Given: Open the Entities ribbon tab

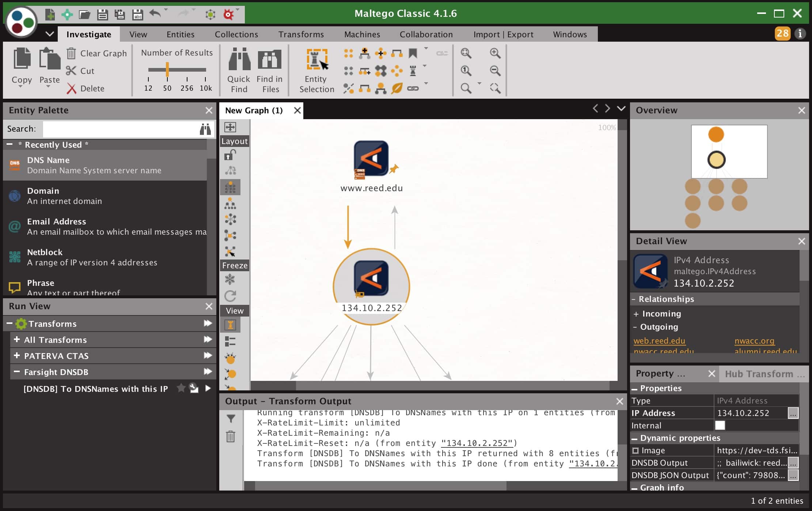Looking at the screenshot, I should coord(181,34).
